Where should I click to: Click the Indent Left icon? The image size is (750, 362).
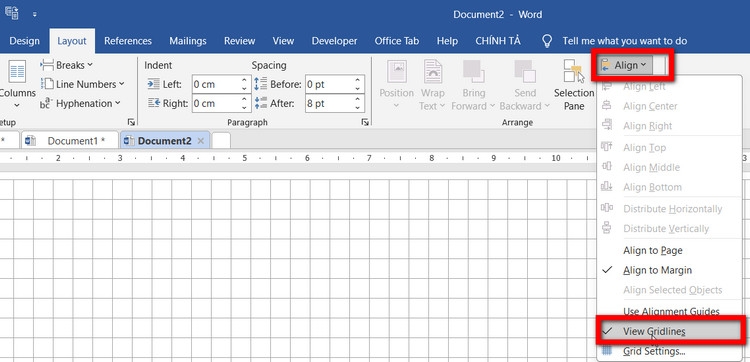point(154,84)
